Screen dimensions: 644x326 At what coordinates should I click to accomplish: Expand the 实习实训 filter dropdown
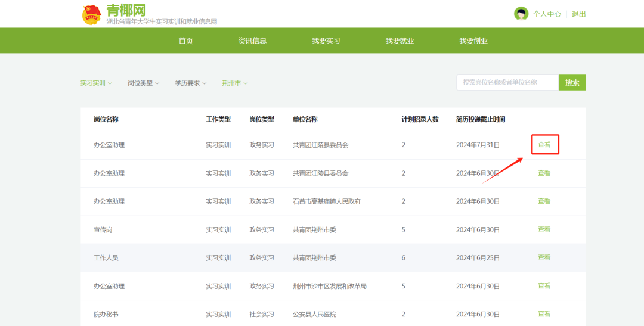(96, 83)
